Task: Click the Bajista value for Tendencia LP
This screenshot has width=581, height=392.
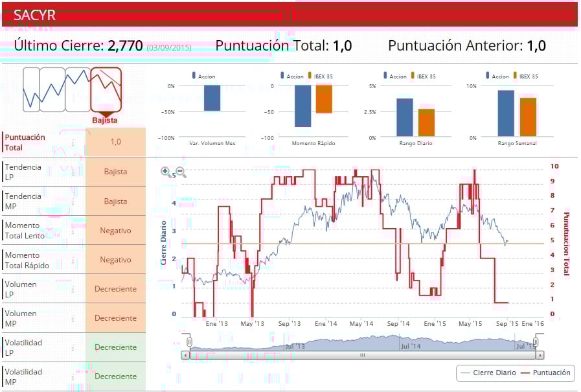Action: pos(115,172)
